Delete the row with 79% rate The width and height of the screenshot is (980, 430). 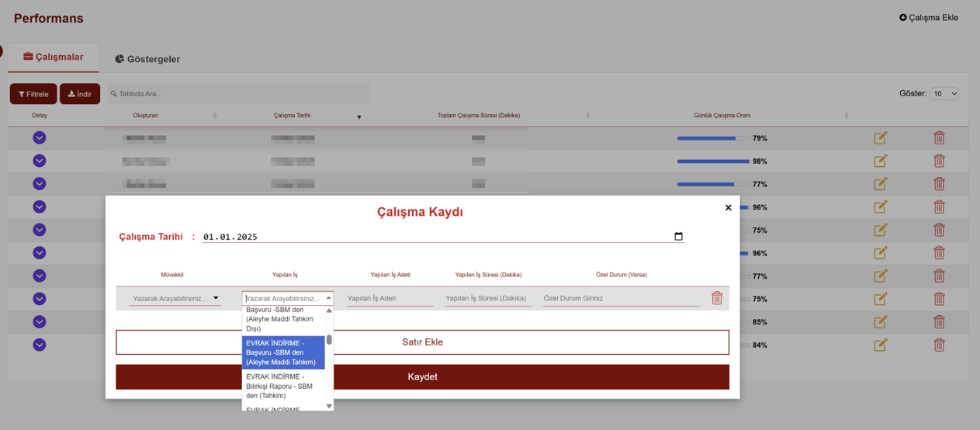[939, 137]
